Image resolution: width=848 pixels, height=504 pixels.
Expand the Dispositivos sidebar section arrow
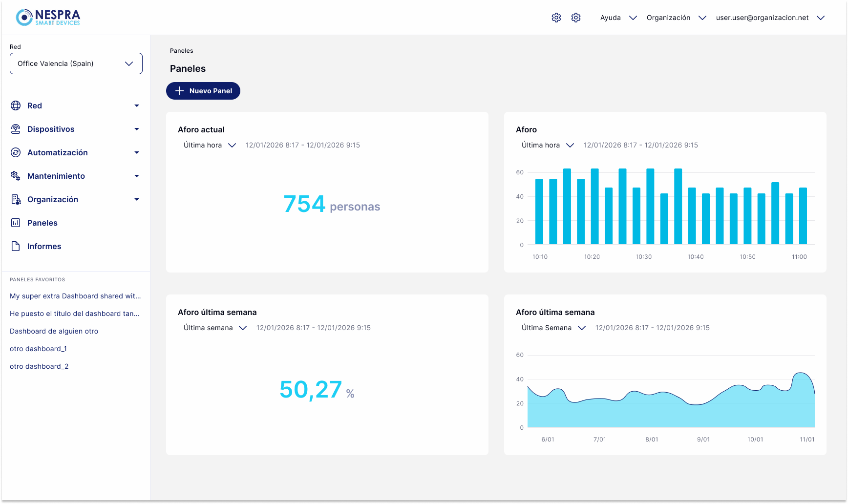pyautogui.click(x=137, y=129)
